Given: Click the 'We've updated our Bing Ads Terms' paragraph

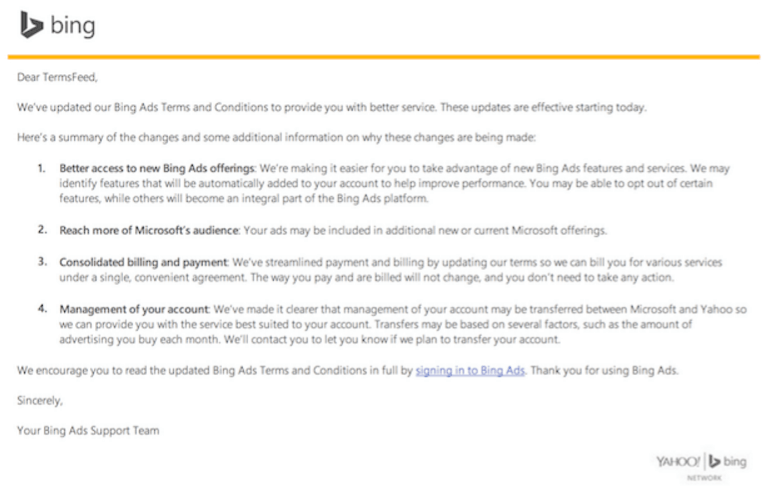Looking at the screenshot, I should click(x=332, y=106).
